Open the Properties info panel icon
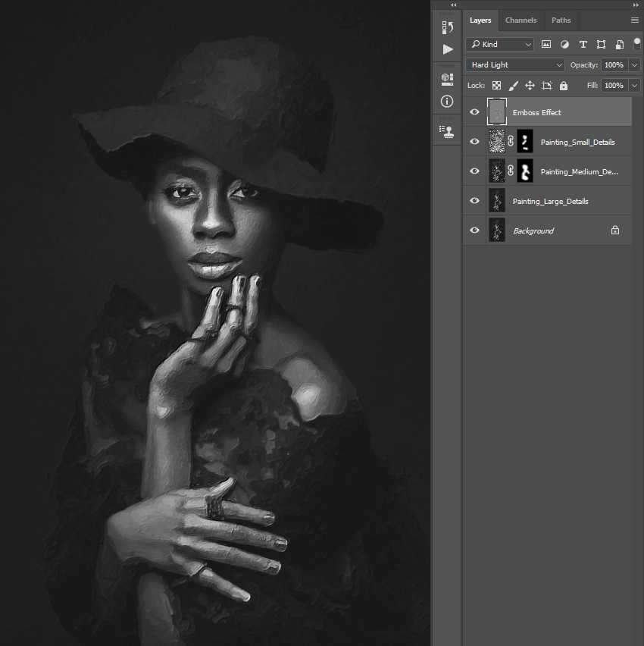 pyautogui.click(x=447, y=101)
